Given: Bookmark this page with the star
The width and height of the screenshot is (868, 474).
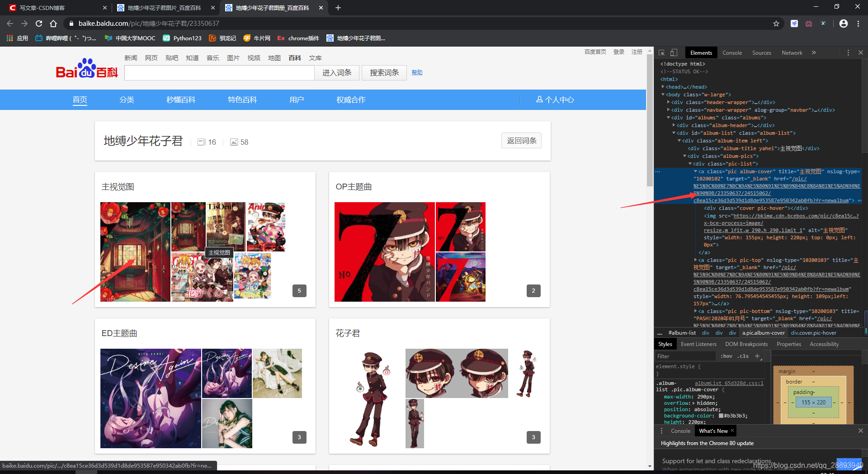Looking at the screenshot, I should click(x=776, y=24).
